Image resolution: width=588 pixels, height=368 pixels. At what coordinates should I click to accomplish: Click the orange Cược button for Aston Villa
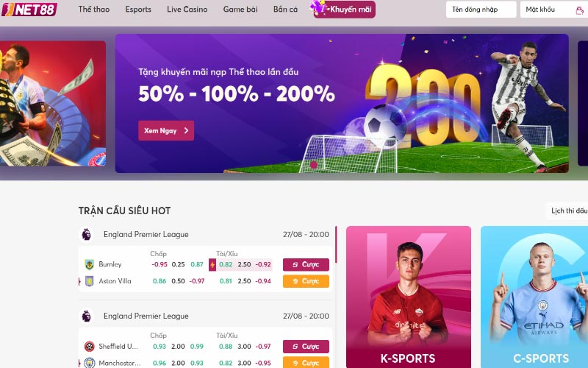(306, 281)
